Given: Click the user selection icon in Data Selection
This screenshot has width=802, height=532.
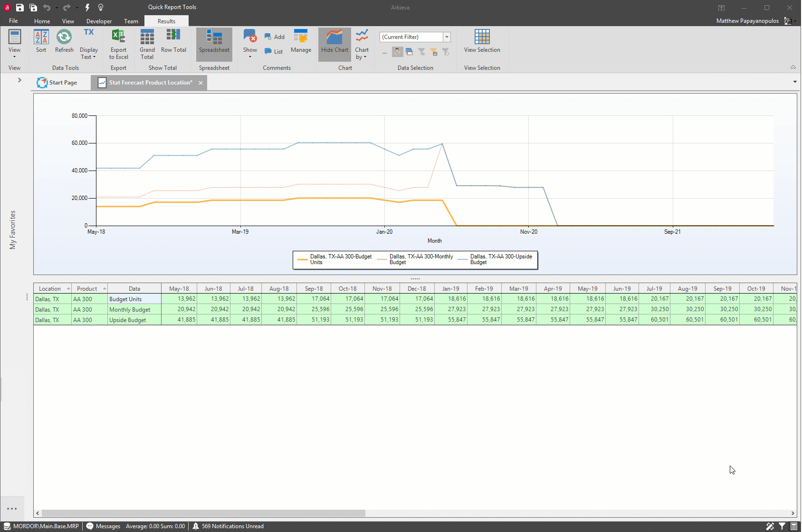Looking at the screenshot, I should [398, 52].
